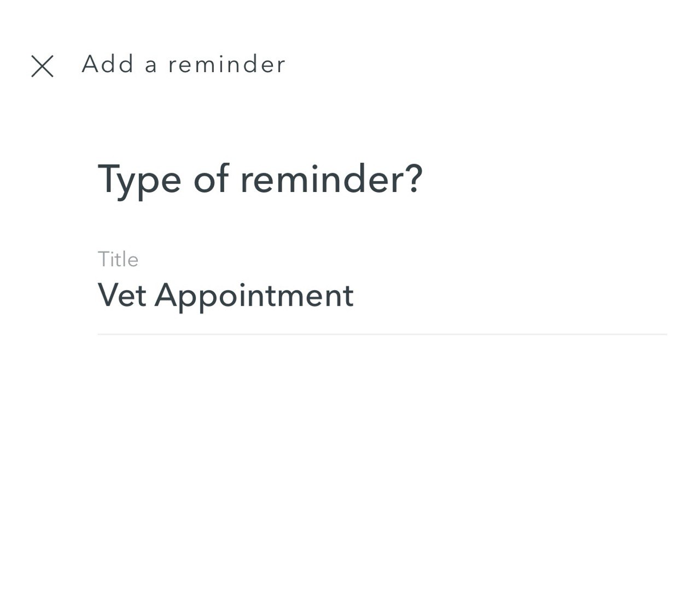Click the word 'reminder' in the top header
Image resolution: width=700 pixels, height=614 pixels.
coord(226,65)
